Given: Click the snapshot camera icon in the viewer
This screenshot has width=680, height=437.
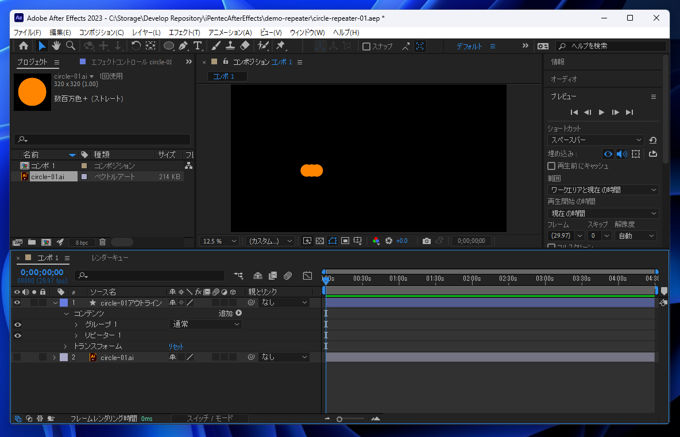Looking at the screenshot, I should [x=426, y=241].
